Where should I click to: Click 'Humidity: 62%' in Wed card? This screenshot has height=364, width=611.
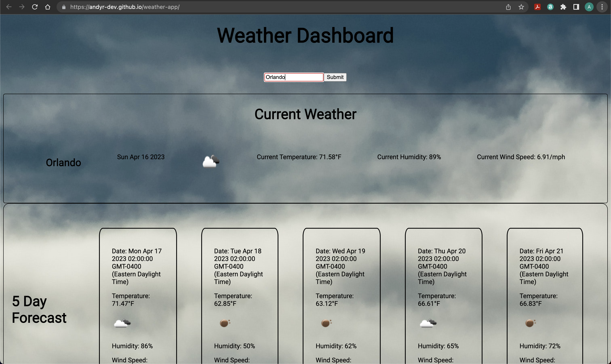(x=336, y=346)
